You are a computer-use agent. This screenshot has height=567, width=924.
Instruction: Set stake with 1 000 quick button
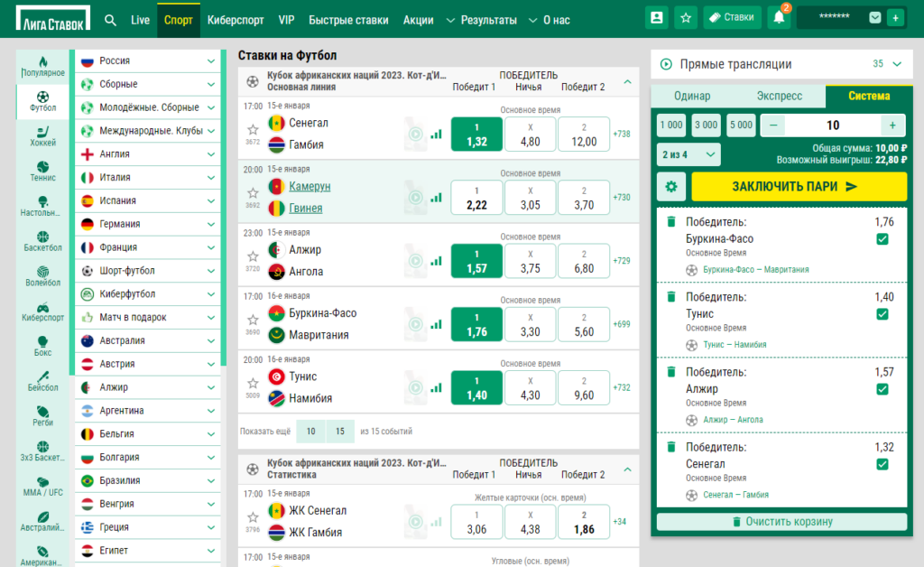tap(671, 125)
